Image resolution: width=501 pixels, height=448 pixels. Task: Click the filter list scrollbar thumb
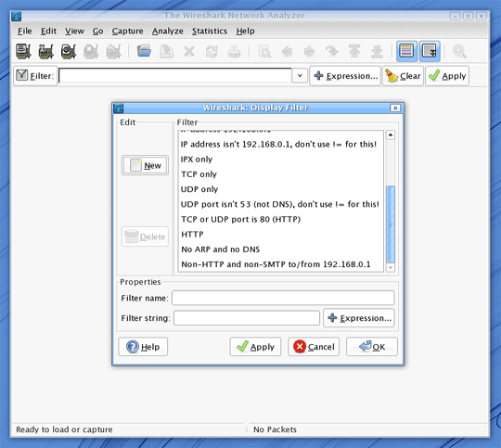coord(391,224)
